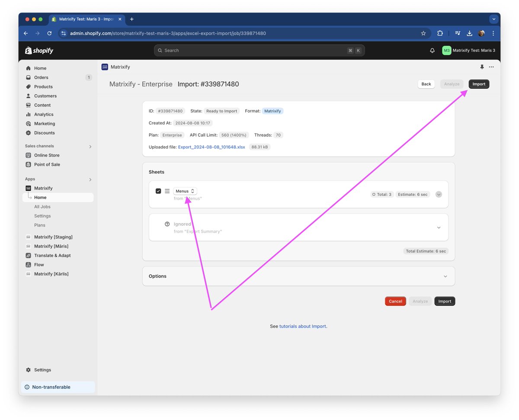Click the address bar URL
Image resolution: width=519 pixels, height=420 pixels.
click(168, 33)
